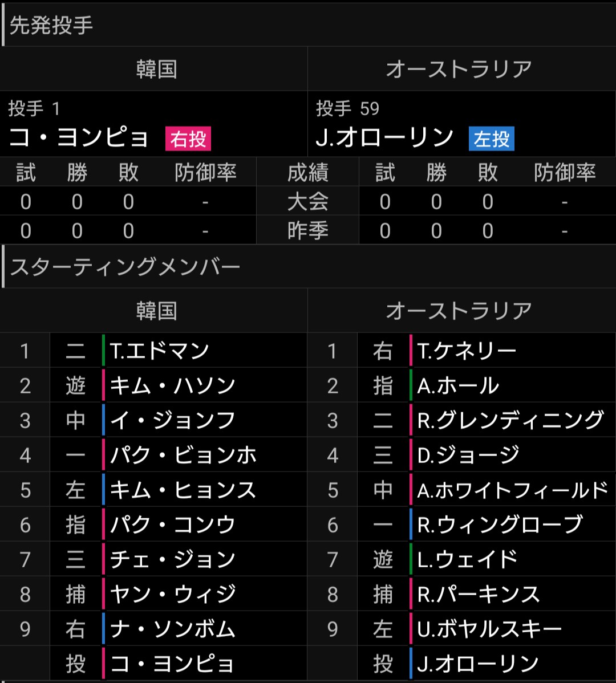Select A.ホワイトフィールド center fielder
The width and height of the screenshot is (616, 683).
(512, 490)
